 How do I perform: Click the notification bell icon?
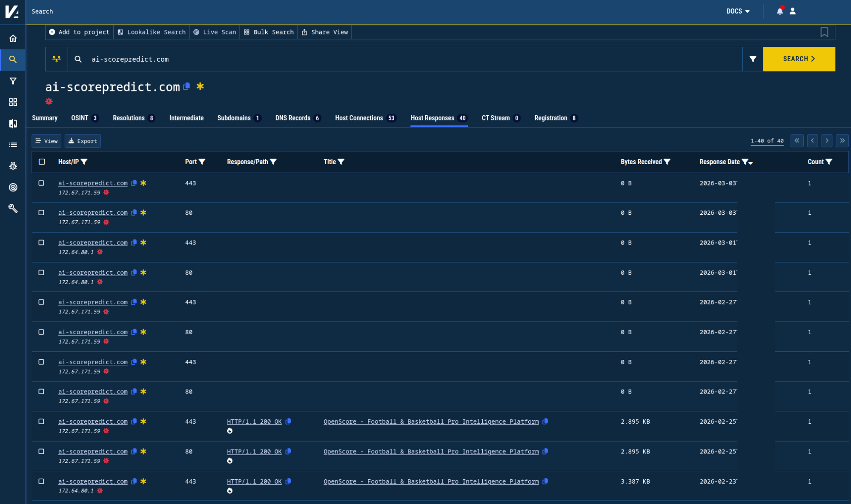click(779, 11)
